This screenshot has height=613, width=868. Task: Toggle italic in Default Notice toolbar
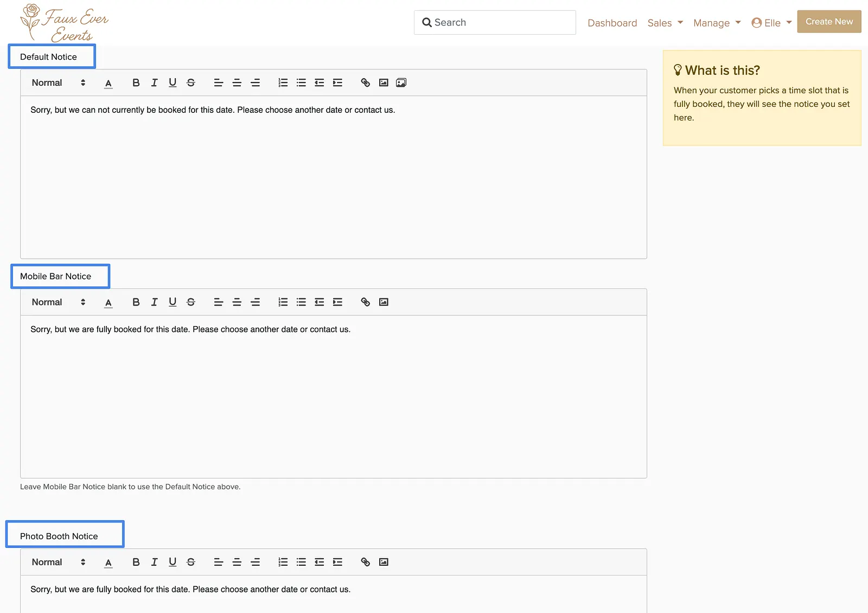pyautogui.click(x=154, y=82)
